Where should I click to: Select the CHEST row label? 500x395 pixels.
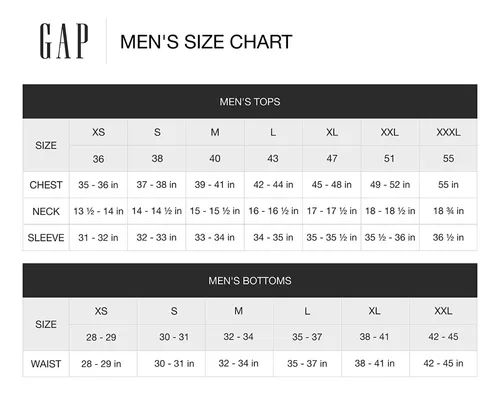point(46,185)
